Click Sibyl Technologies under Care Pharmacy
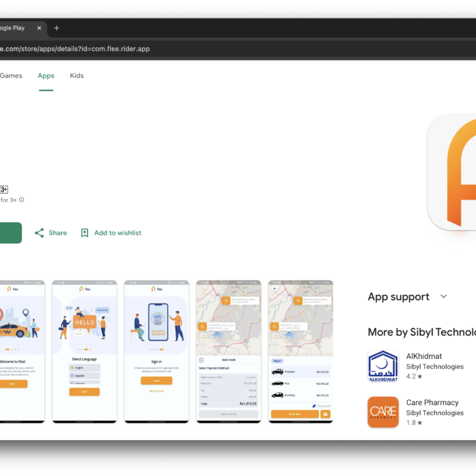Screen dimensions: 476x476 coord(435,413)
